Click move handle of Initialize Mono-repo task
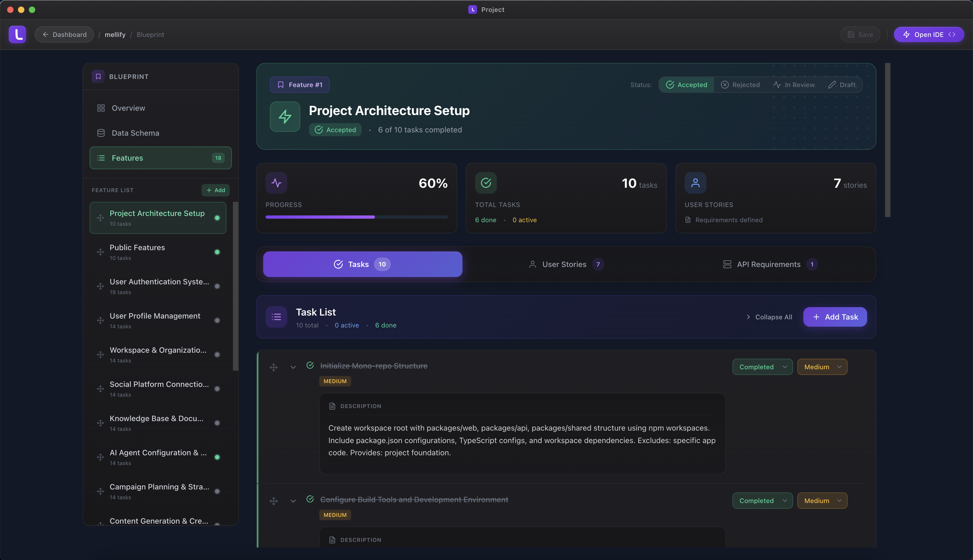The width and height of the screenshot is (973, 560). (274, 367)
